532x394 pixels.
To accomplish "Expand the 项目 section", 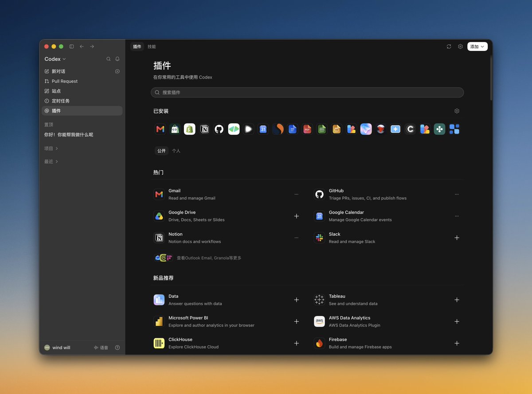I will pos(51,148).
